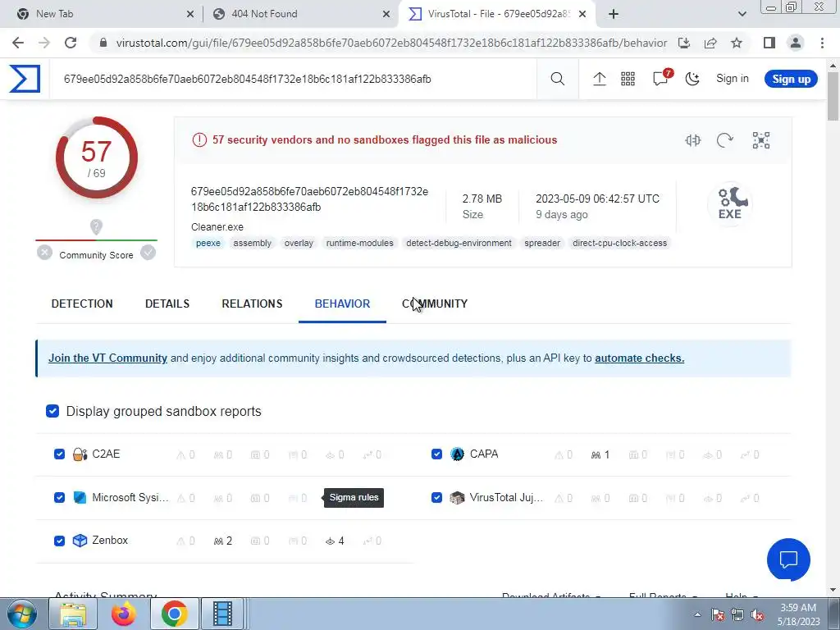
Task: Click the search magnifier icon
Action: pyautogui.click(x=557, y=80)
